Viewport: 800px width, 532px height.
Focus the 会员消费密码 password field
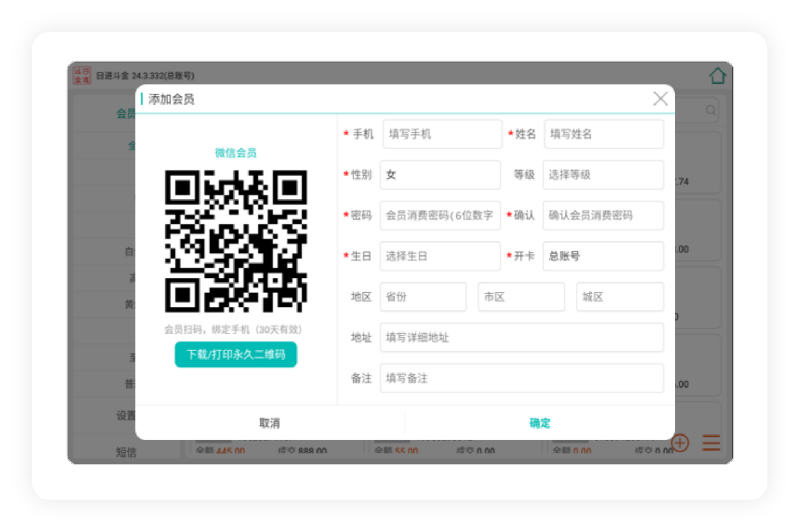click(x=440, y=215)
